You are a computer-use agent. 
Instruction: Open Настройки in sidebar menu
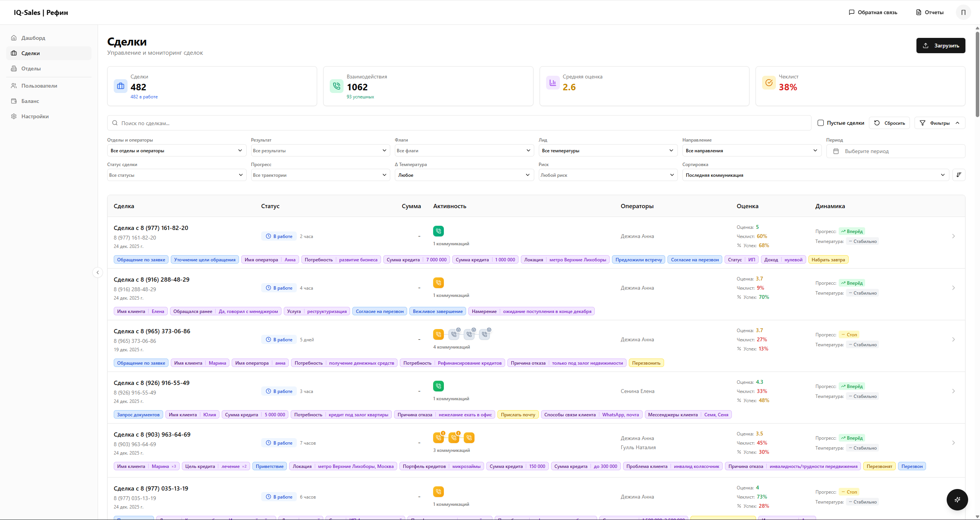click(35, 116)
